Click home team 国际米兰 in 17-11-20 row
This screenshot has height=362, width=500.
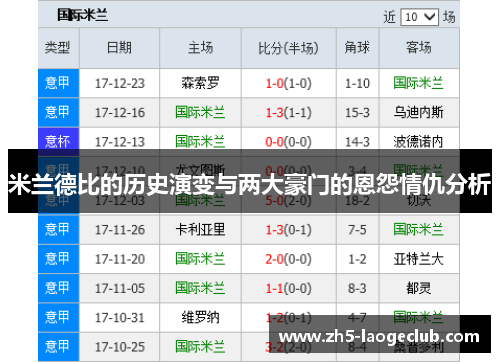(200, 259)
